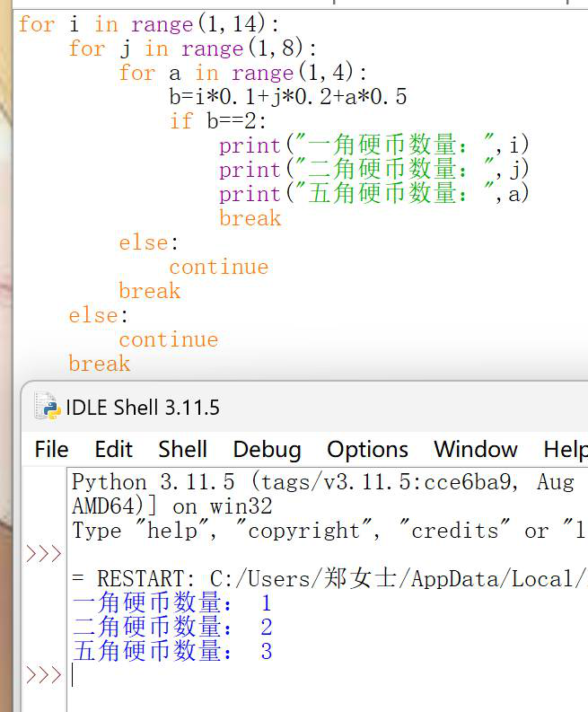588x712 pixels.
Task: Click the 'Python 3.11.5 (tags/v3.11.5' shell line
Action: point(323,482)
